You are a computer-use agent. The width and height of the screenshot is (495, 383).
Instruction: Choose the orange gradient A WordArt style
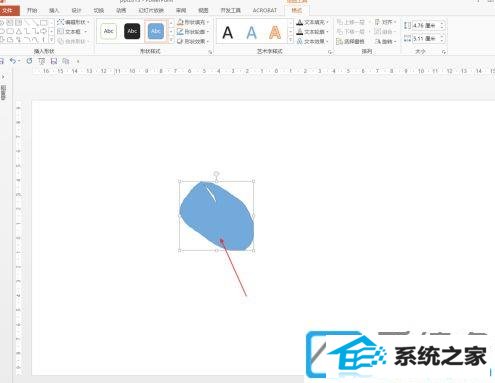(275, 32)
